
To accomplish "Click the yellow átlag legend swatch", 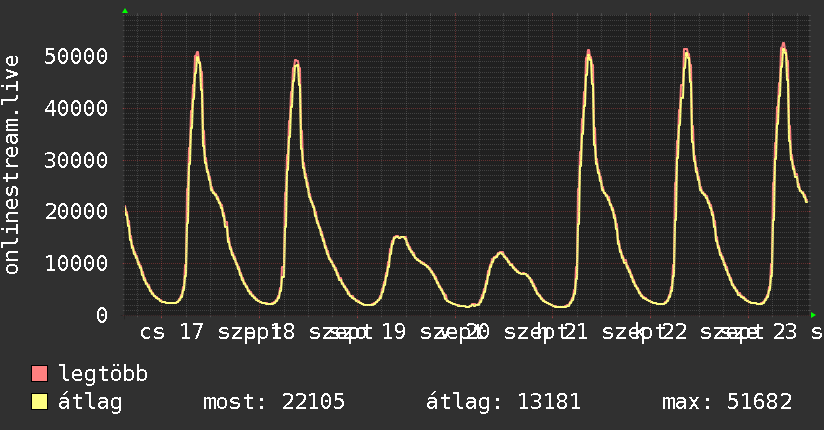I will (39, 402).
